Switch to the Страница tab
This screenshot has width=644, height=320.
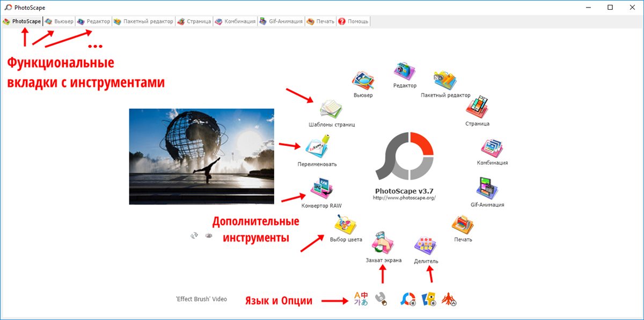coord(194,21)
